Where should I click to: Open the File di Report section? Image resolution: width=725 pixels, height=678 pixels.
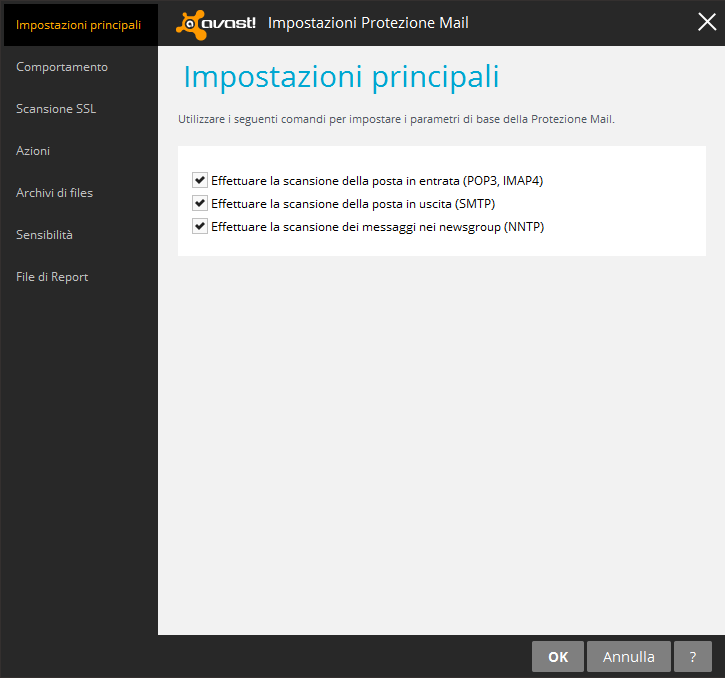(x=52, y=277)
